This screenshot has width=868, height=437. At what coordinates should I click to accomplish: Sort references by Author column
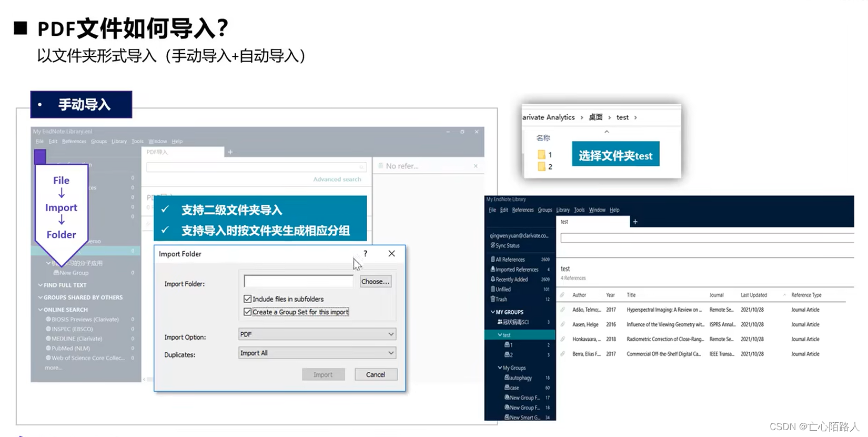click(x=579, y=295)
